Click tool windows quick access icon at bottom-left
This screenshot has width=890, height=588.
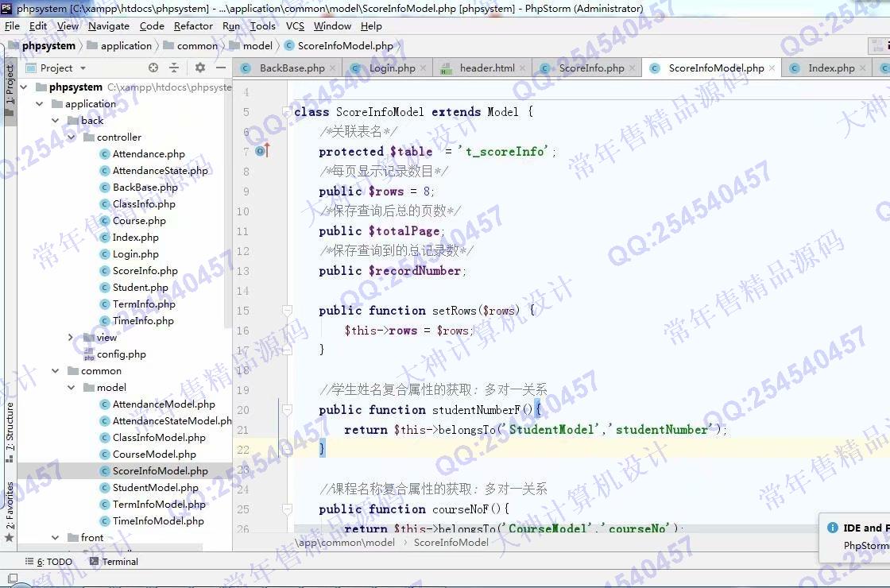[13, 577]
